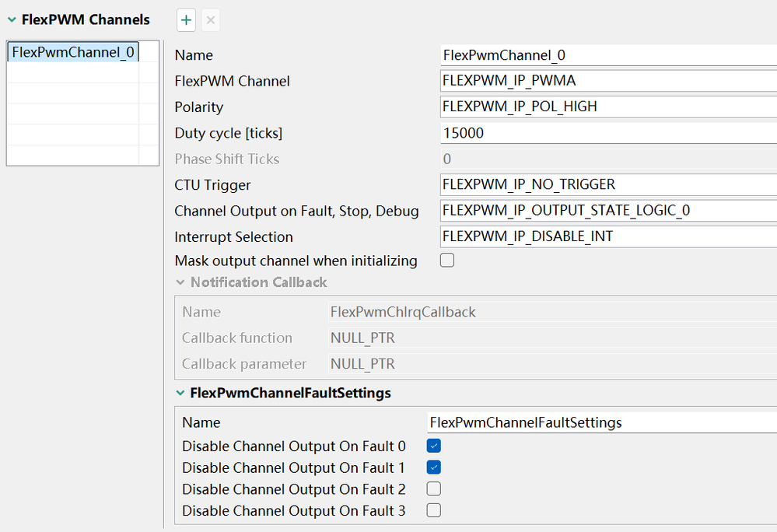This screenshot has height=532, width=777.
Task: Open the CTU Trigger dropdown
Action: click(x=608, y=185)
